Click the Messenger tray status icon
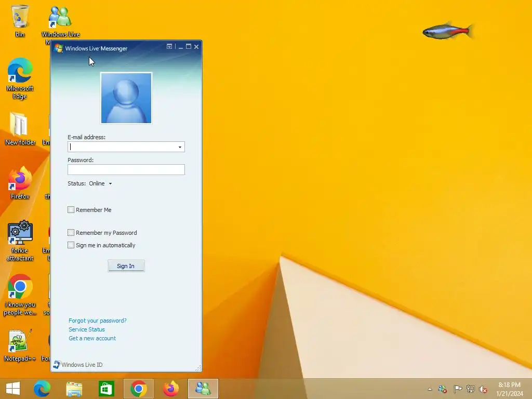Viewport: 532px width, 399px height. coord(443,389)
